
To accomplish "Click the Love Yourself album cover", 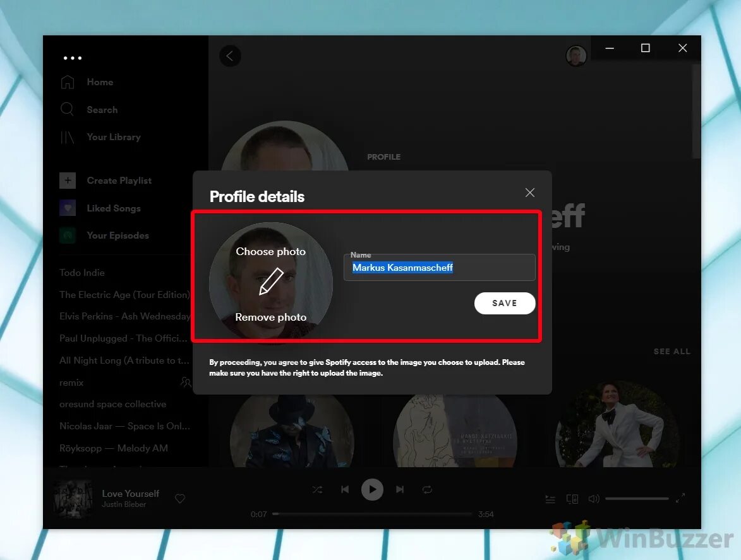I will point(73,499).
